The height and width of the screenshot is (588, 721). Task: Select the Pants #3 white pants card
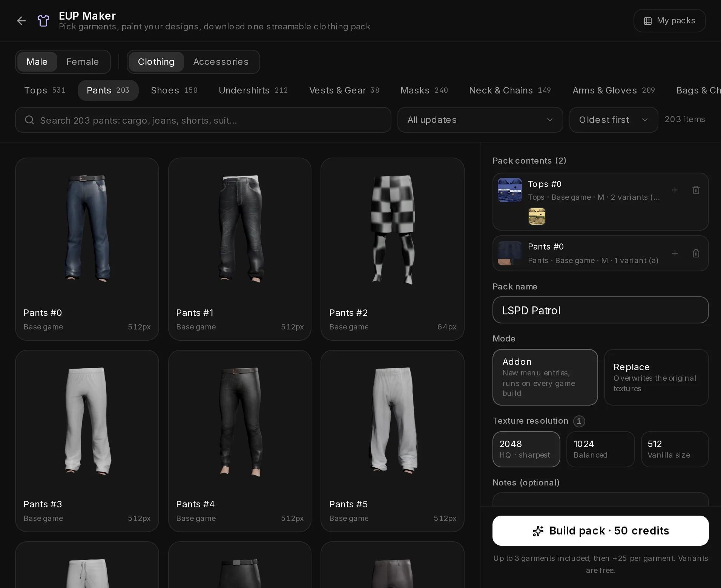pos(87,441)
